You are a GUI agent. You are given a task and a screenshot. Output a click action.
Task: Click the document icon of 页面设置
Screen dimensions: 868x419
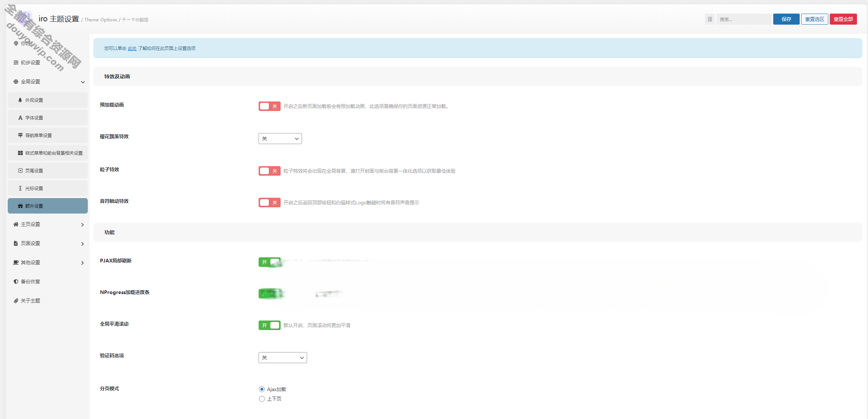pos(16,243)
